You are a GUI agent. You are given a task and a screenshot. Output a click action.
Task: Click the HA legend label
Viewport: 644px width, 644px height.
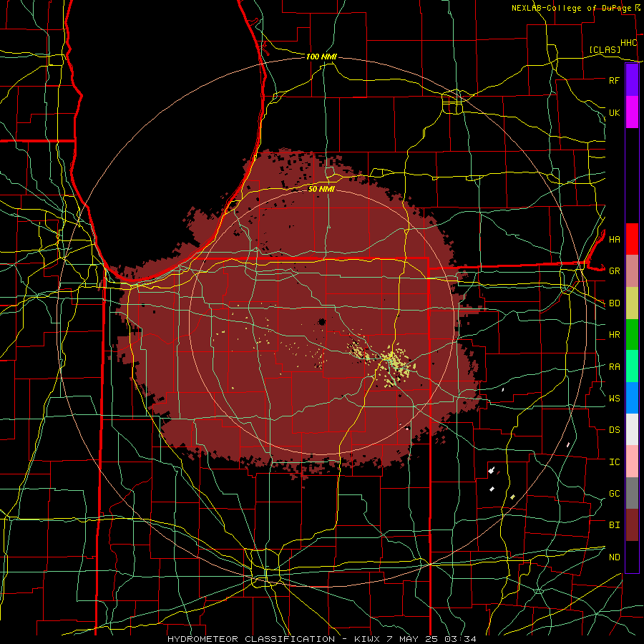(x=614, y=240)
